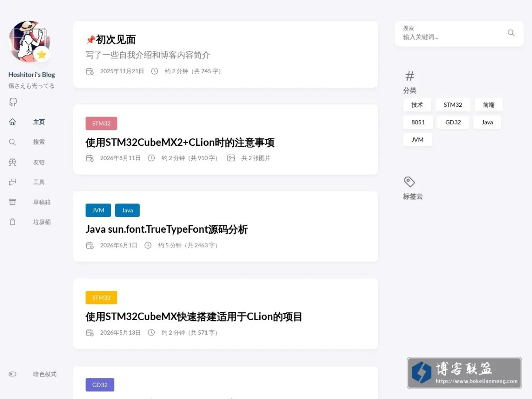Click the yellow STM32 tag on the CubeMX post

coord(102,297)
